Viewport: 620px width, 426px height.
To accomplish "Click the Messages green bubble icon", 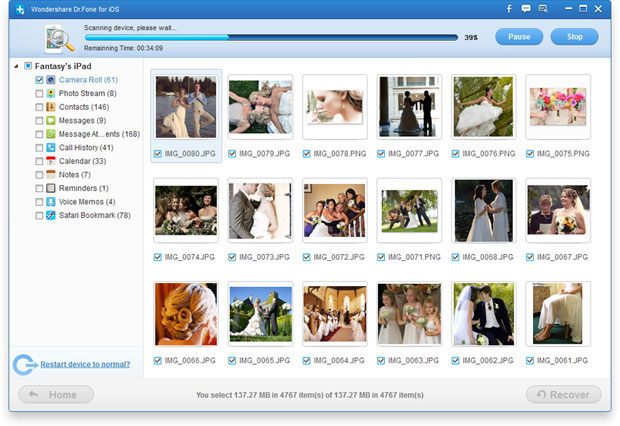I will (51, 120).
